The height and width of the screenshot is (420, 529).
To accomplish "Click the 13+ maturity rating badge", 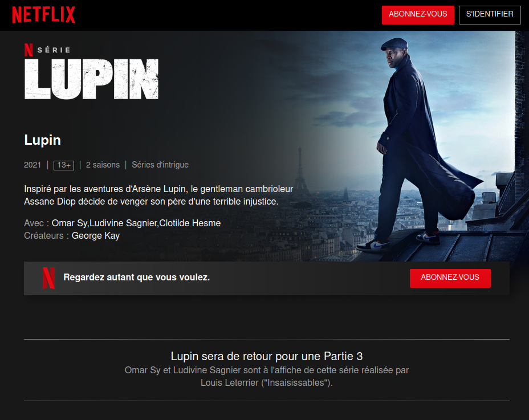I will pyautogui.click(x=64, y=165).
